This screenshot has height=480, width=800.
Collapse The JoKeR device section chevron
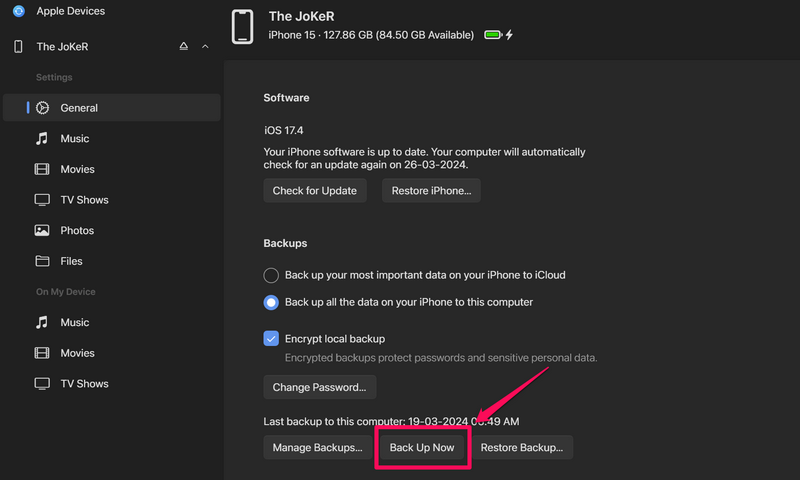(205, 47)
